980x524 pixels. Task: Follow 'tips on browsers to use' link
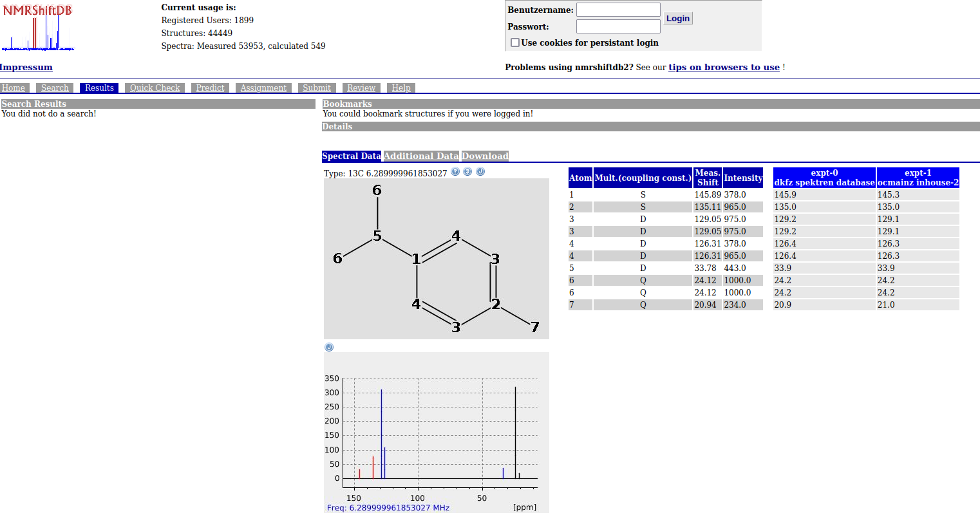tap(724, 67)
